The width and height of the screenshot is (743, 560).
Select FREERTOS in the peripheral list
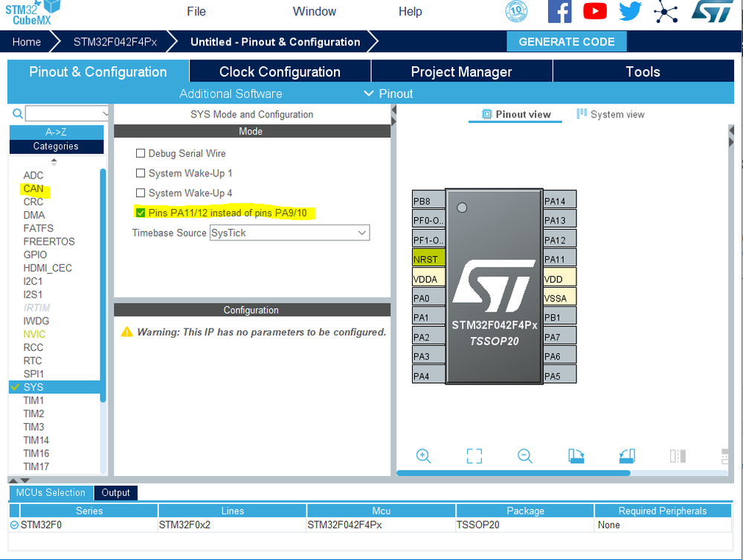[49, 241]
